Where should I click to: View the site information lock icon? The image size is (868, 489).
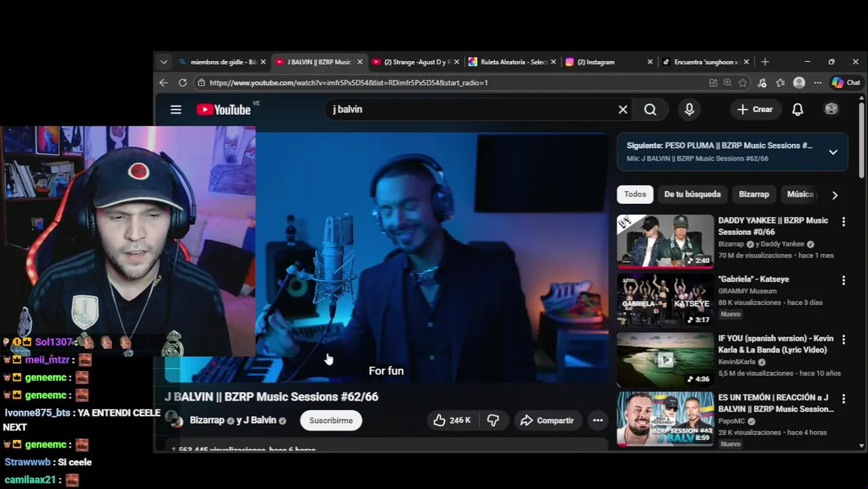click(200, 83)
